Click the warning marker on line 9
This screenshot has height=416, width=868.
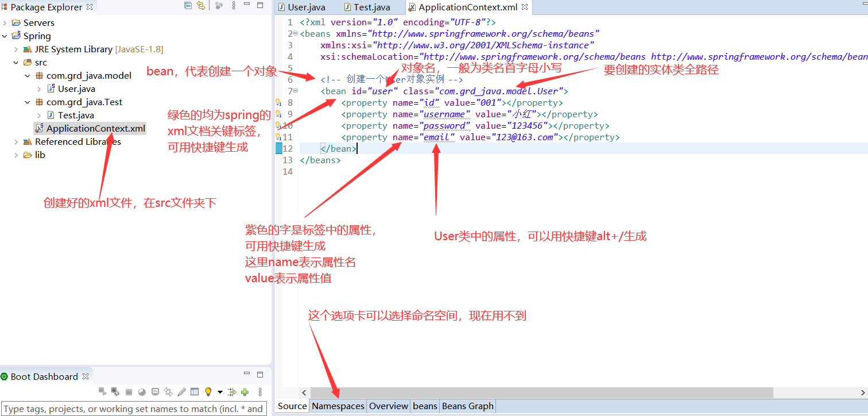click(278, 114)
